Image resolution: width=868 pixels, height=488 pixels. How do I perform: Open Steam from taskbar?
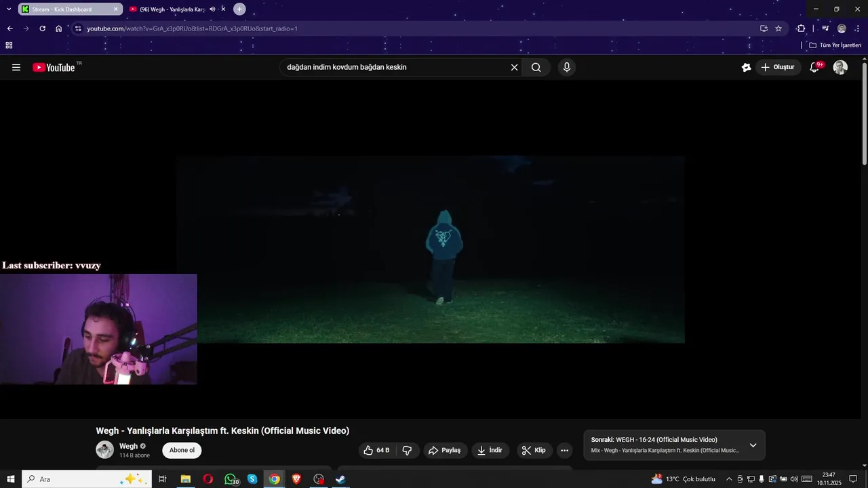coord(340,479)
